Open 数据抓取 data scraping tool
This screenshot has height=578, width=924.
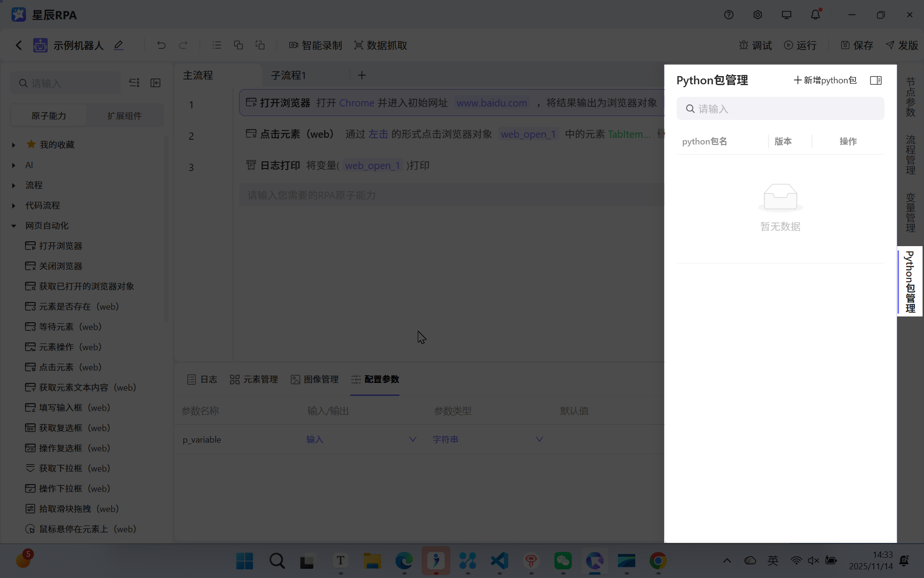click(x=380, y=45)
